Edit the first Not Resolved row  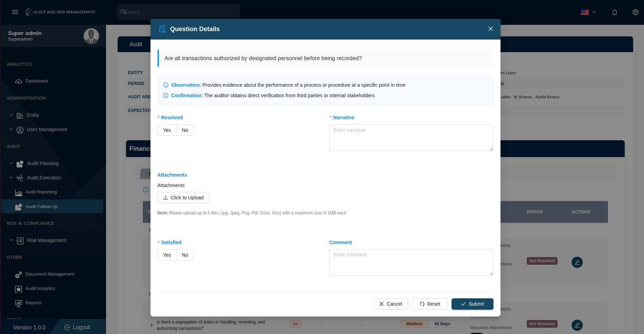(577, 262)
